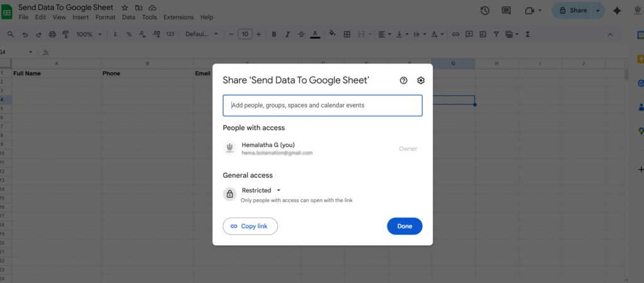Open the text color picker
Screen dimensions: 644x283
coord(315,34)
